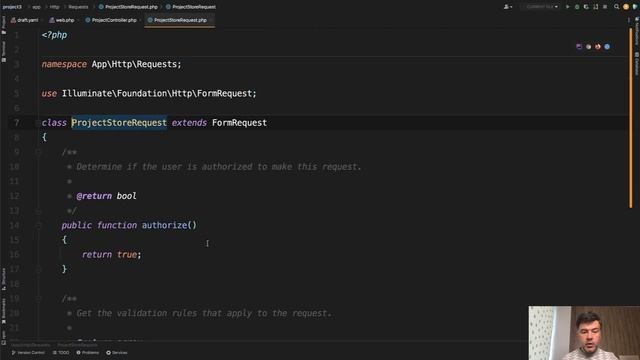Switch to the ProjectController.php tab
The height and width of the screenshot is (360, 640).
click(x=111, y=20)
